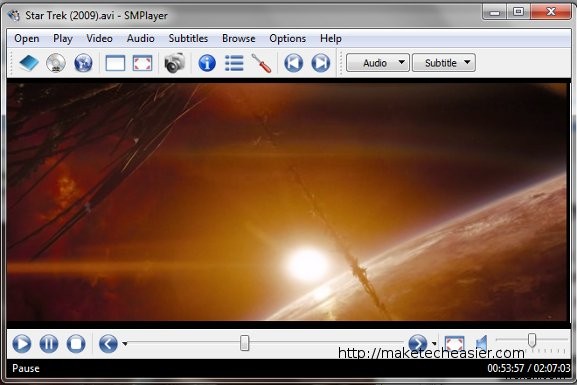Skip to the next playlist item
The width and height of the screenshot is (577, 385).
(x=321, y=63)
